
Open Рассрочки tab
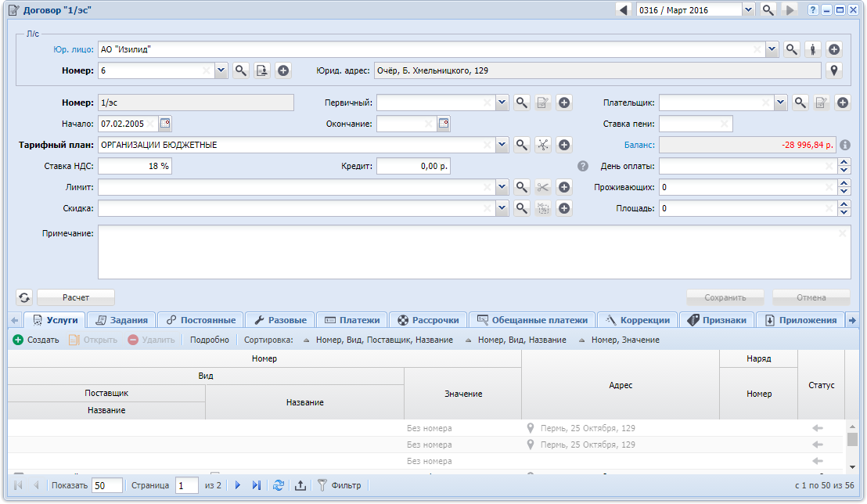pyautogui.click(x=429, y=320)
